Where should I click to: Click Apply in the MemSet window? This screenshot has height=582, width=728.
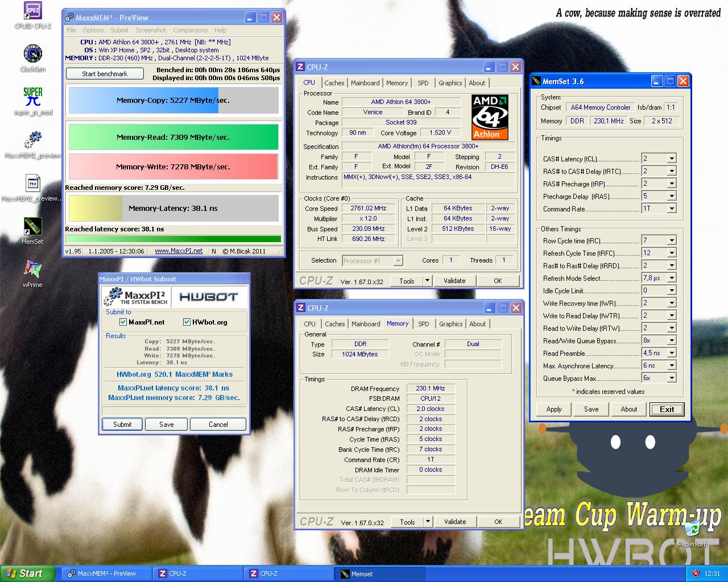click(554, 409)
